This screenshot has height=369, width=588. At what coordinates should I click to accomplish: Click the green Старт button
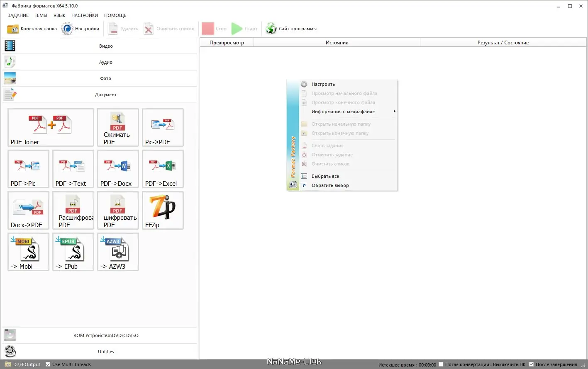pos(244,29)
